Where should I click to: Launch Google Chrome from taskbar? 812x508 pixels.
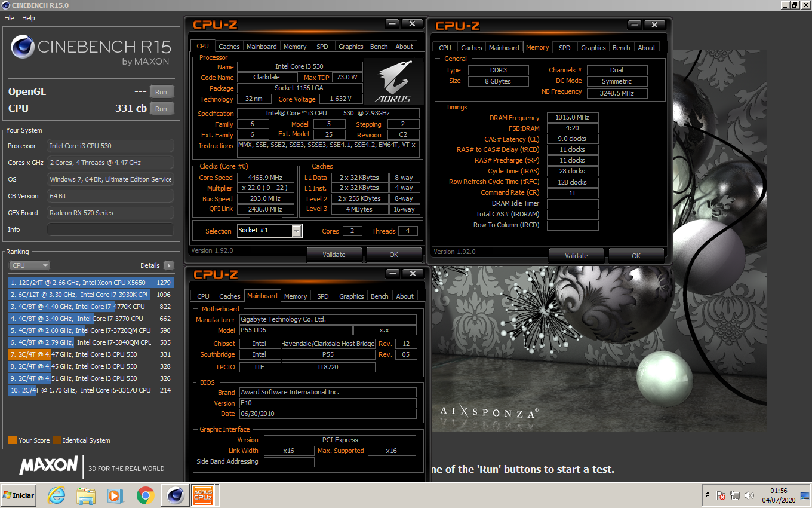pos(145,495)
